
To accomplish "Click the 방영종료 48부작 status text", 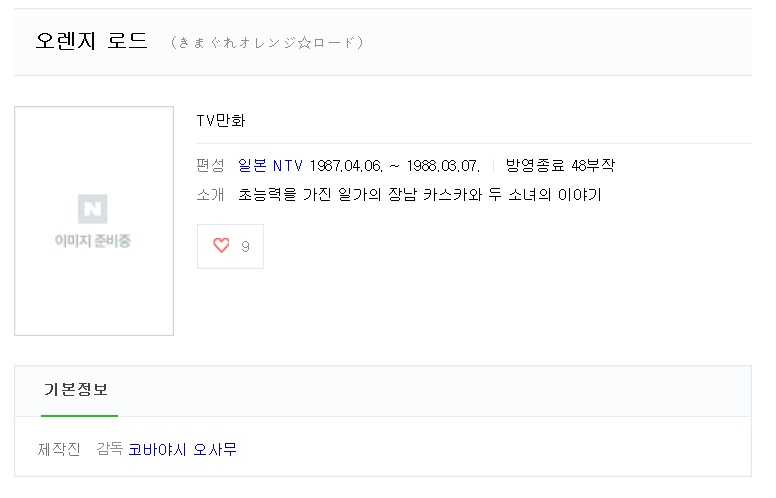I will pos(560,165).
